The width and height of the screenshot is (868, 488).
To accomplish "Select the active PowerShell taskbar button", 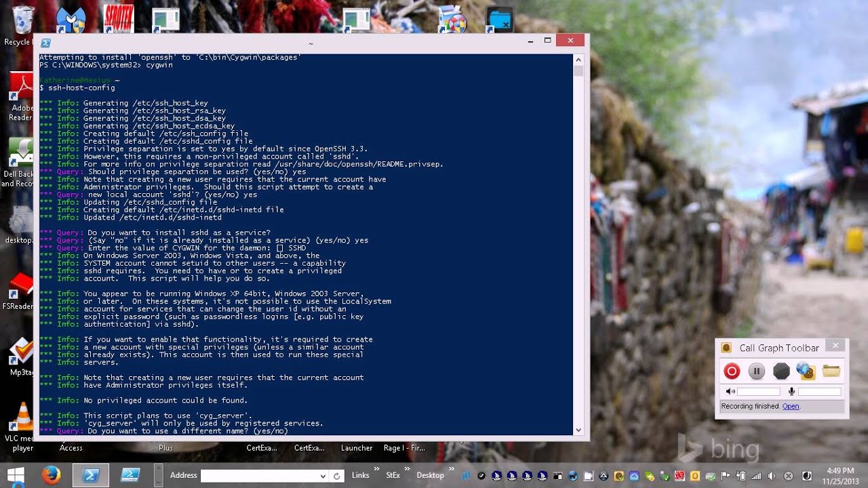I will (91, 475).
